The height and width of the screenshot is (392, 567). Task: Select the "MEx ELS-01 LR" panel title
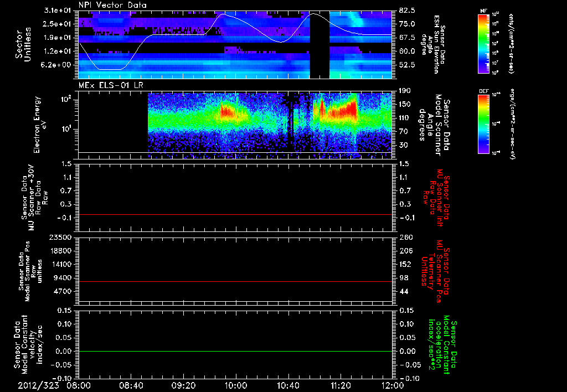[x=110, y=85]
